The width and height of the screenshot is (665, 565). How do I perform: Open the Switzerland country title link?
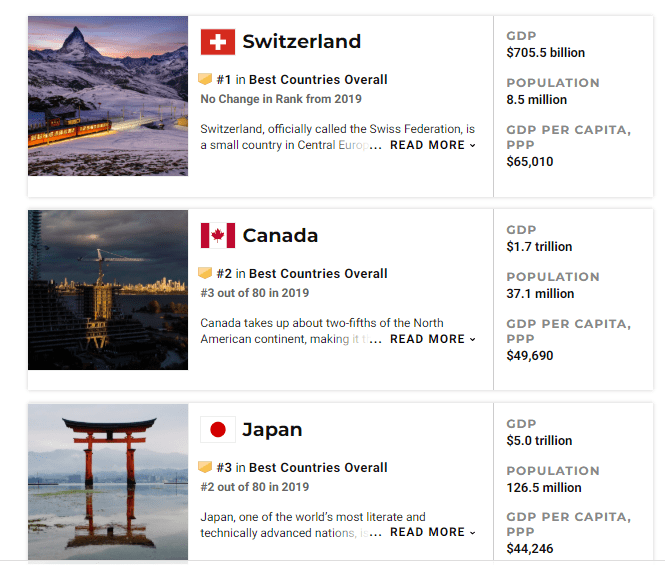[301, 42]
